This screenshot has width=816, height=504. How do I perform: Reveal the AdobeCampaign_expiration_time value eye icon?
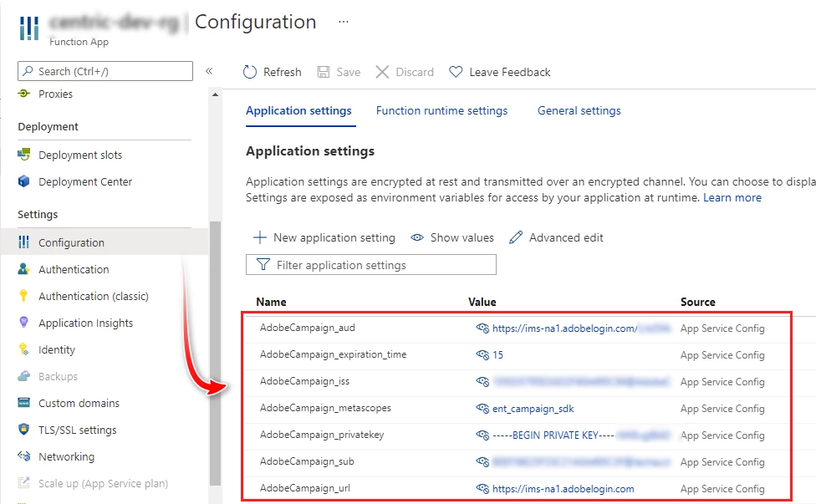pos(482,354)
